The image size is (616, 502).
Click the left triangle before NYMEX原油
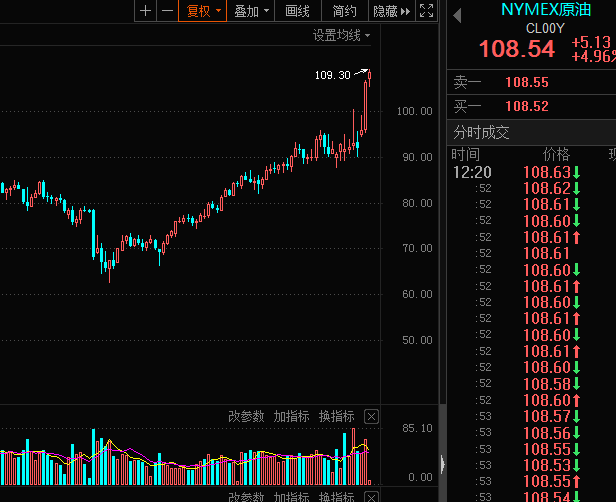(x=457, y=16)
